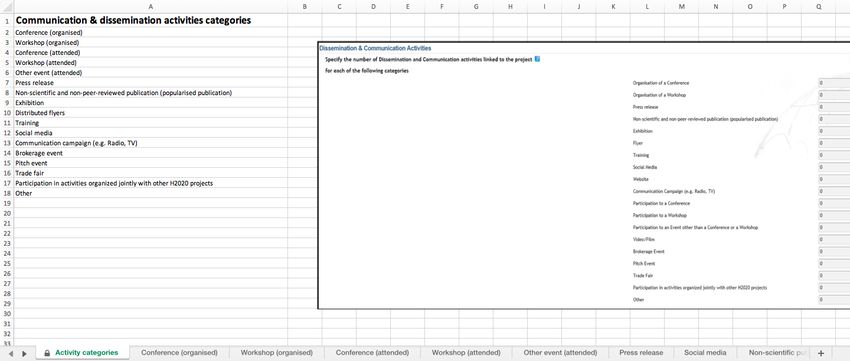Click input field beside 'Other' in form
850x361 pixels.
pos(834,299)
